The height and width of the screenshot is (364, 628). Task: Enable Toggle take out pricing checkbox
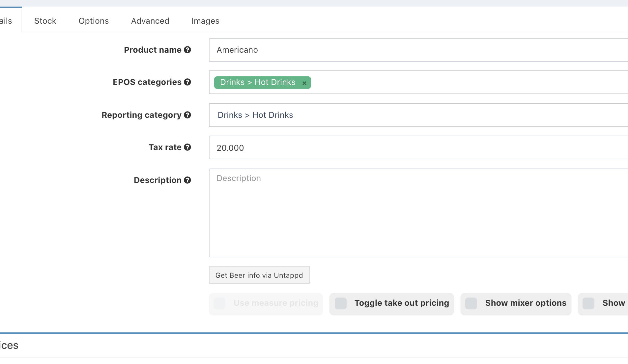tap(341, 303)
